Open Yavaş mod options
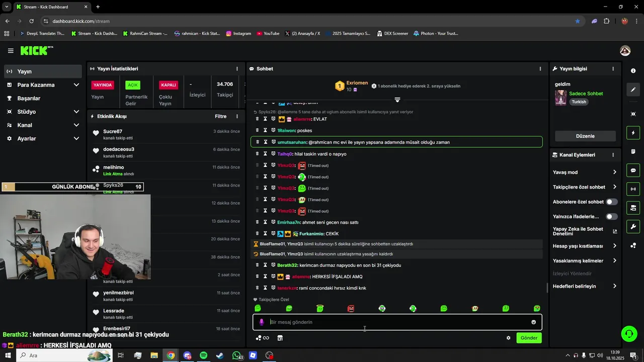The image size is (644, 362). click(585, 172)
